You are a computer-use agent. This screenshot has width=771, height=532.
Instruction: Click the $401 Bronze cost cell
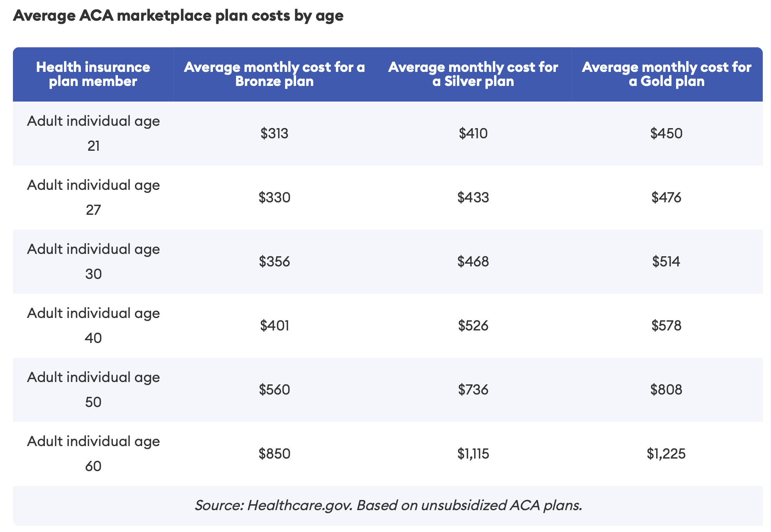pyautogui.click(x=274, y=326)
